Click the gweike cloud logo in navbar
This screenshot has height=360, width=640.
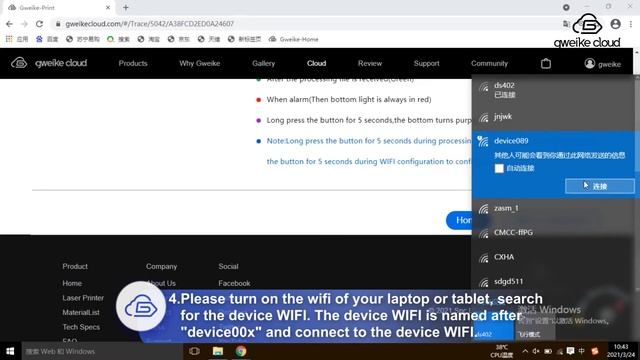49,63
